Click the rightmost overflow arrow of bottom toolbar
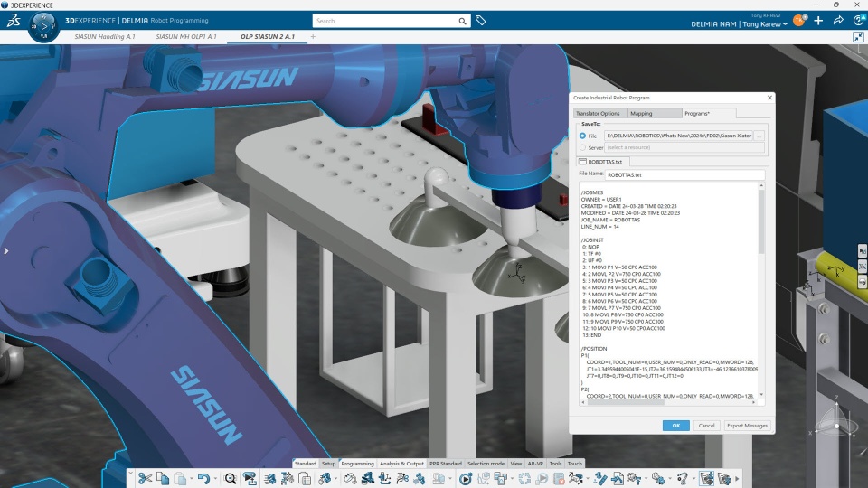Image resolution: width=868 pixels, height=488 pixels. (737, 479)
